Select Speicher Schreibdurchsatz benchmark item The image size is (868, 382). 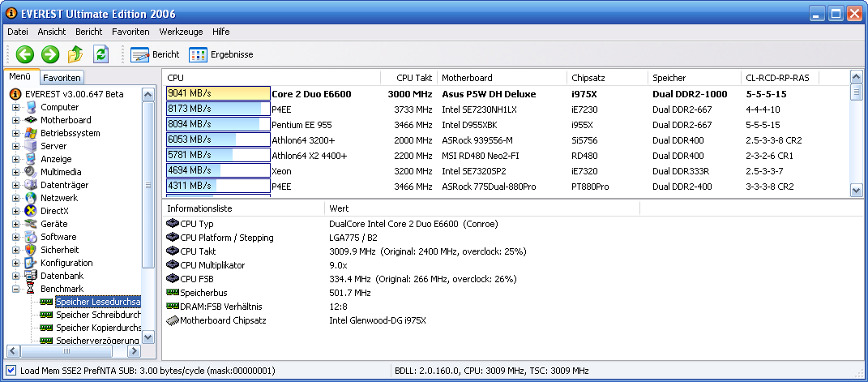tap(98, 315)
